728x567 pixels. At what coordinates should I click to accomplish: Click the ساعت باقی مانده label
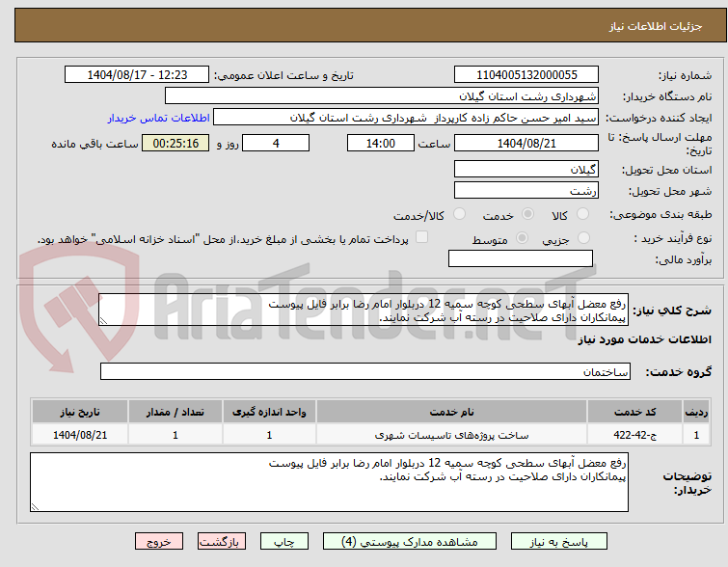[x=94, y=144]
